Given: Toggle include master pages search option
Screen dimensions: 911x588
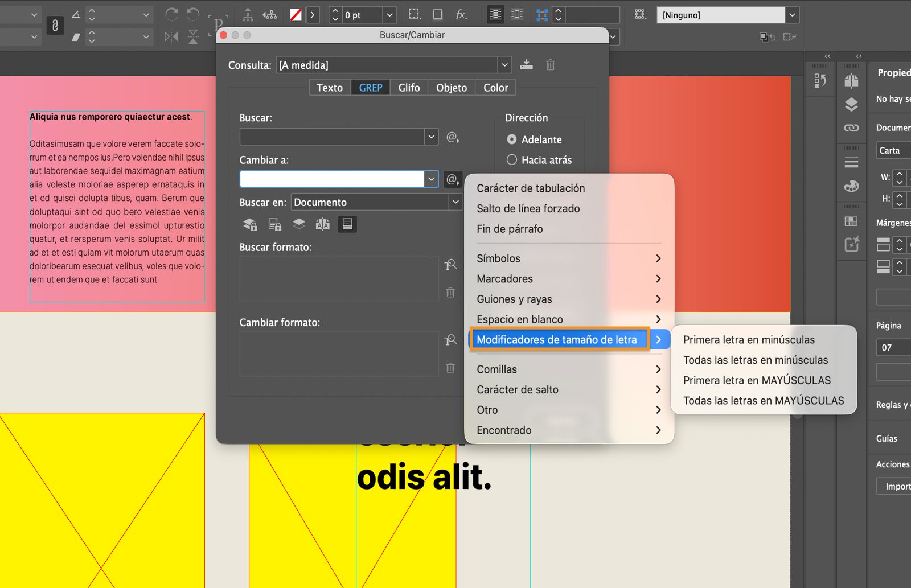Looking at the screenshot, I should pos(323,224).
